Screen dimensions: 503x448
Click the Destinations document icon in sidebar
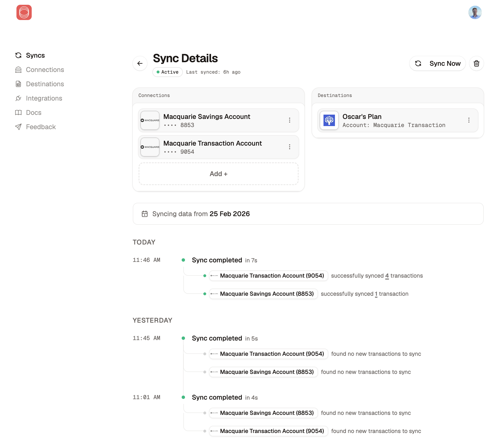[18, 84]
